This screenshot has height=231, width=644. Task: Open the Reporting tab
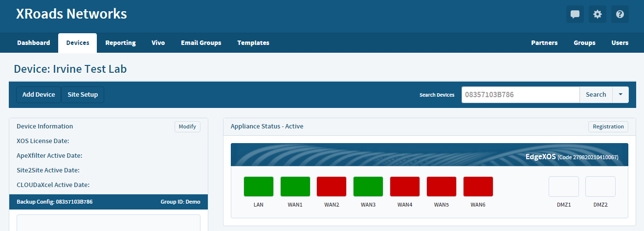pyautogui.click(x=121, y=43)
